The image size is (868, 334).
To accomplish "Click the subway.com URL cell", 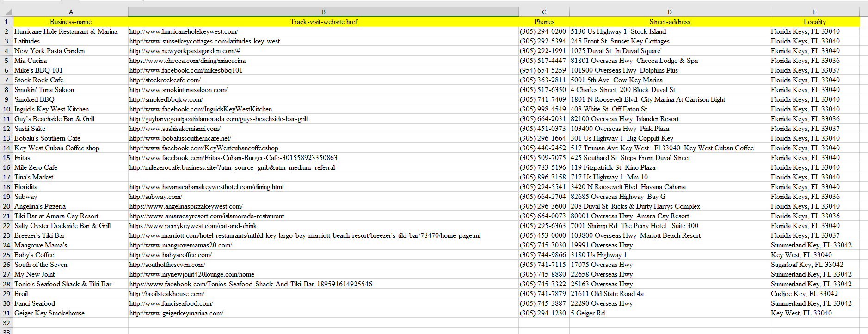I will (323, 197).
